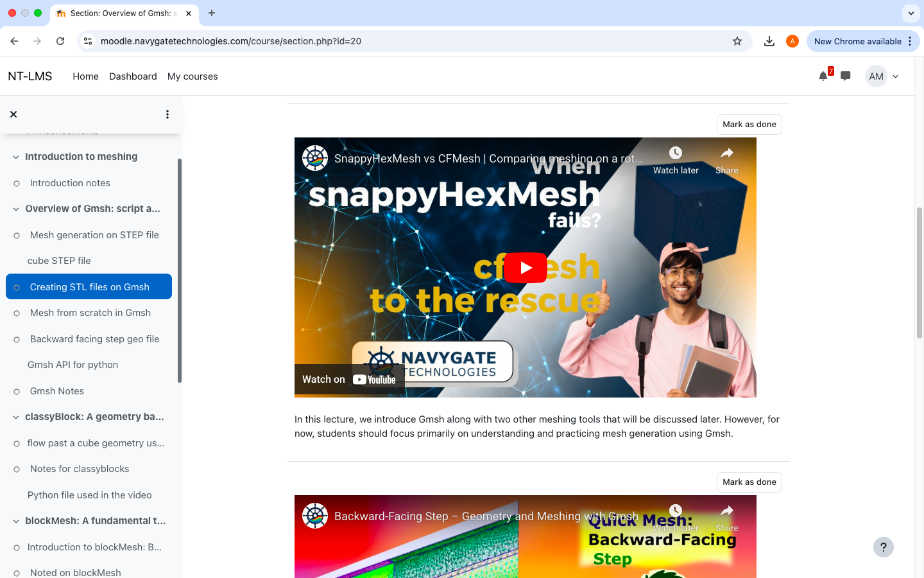Open the My courses menu item
Image resolution: width=924 pixels, height=578 pixels.
point(193,76)
